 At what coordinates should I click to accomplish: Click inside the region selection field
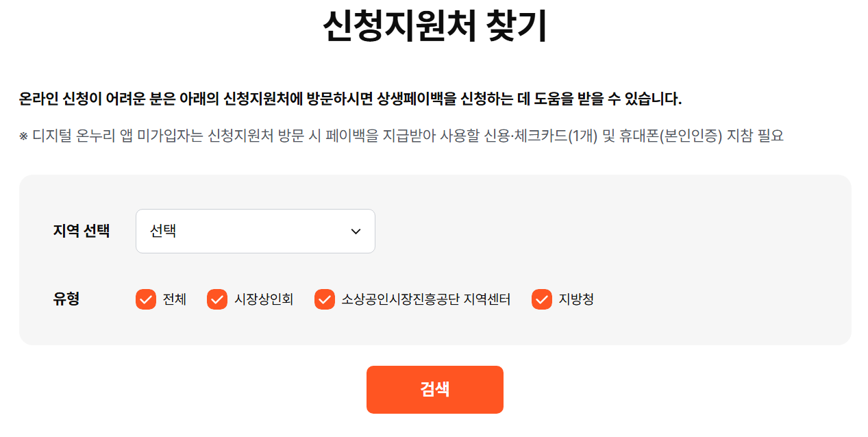pyautogui.click(x=240, y=231)
